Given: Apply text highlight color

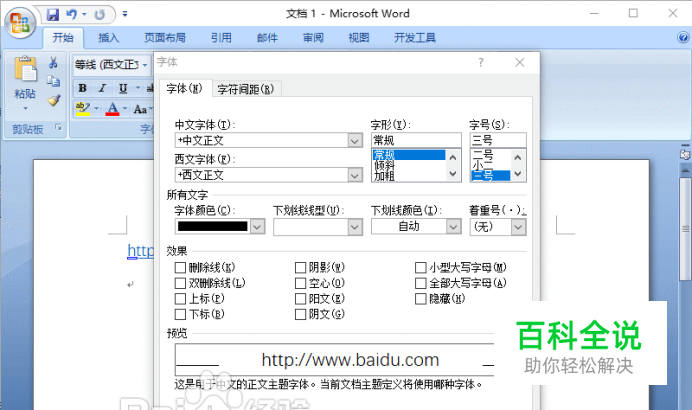Looking at the screenshot, I should (x=83, y=109).
